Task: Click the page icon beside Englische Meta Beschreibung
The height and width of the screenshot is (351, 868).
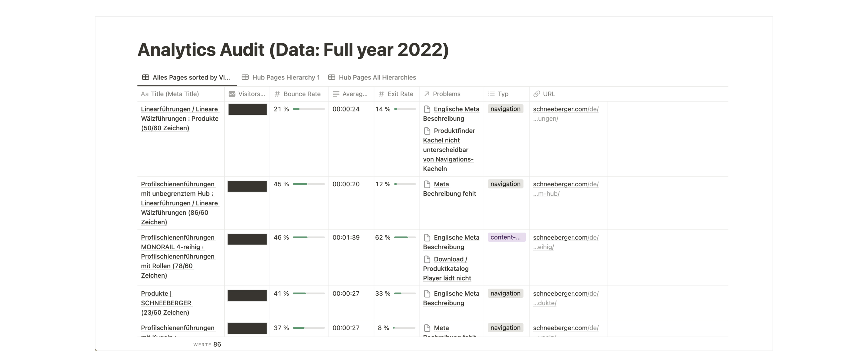Action: click(x=427, y=109)
